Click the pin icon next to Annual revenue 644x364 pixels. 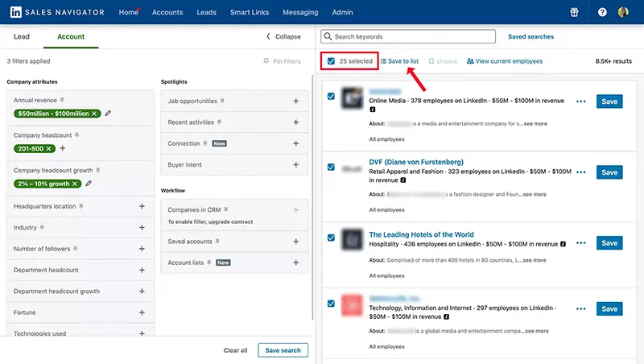pos(62,100)
